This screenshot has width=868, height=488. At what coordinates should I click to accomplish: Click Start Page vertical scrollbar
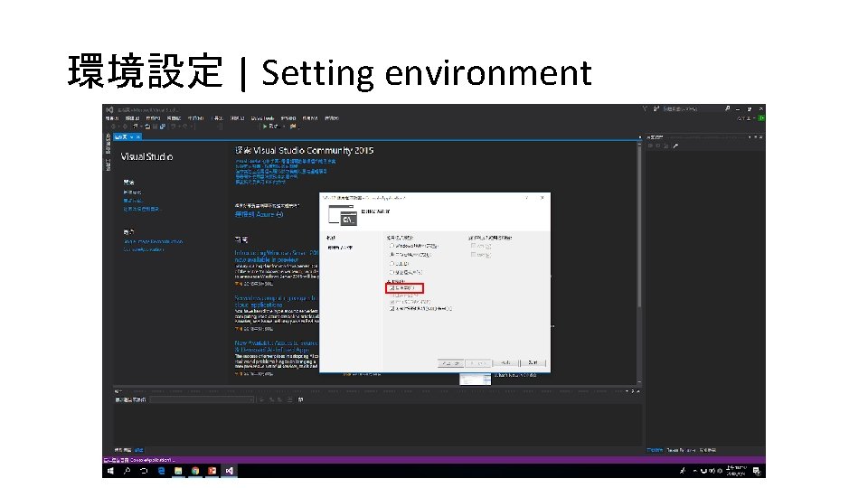pos(639,227)
